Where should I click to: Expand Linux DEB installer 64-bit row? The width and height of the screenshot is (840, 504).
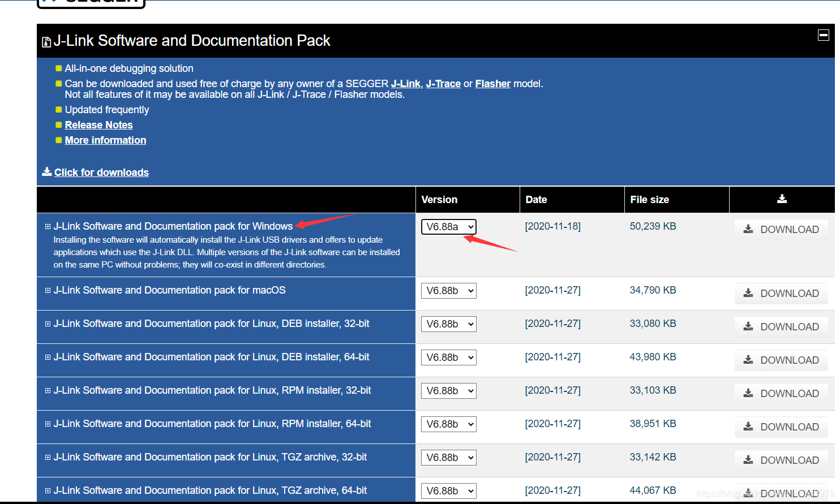coord(48,357)
